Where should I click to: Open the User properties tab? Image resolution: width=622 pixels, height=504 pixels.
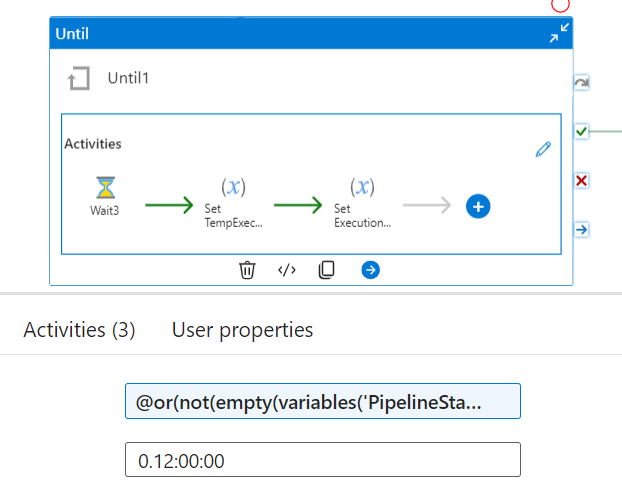(x=242, y=329)
